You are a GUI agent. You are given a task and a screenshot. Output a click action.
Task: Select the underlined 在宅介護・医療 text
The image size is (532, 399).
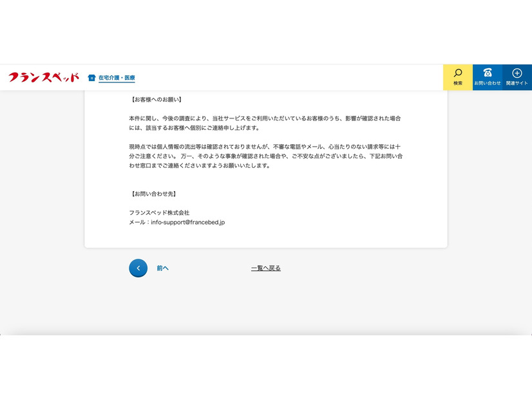[116, 78]
